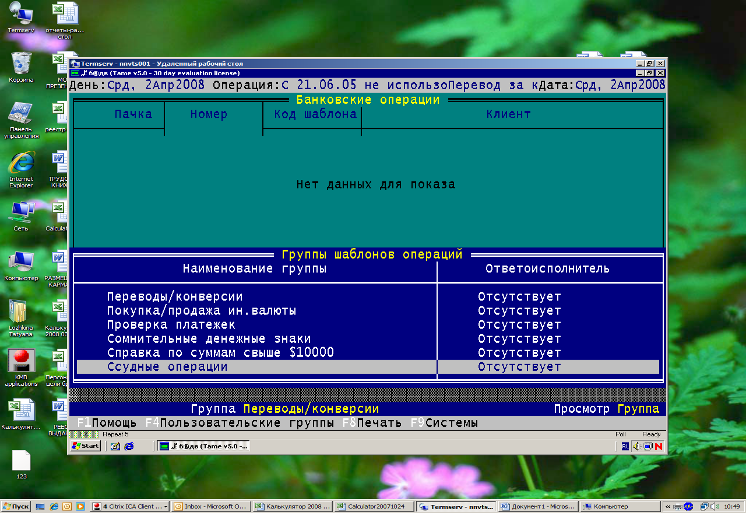Switch to Calculator20071024 taskbar item
This screenshot has width=746, height=513.
tap(373, 506)
